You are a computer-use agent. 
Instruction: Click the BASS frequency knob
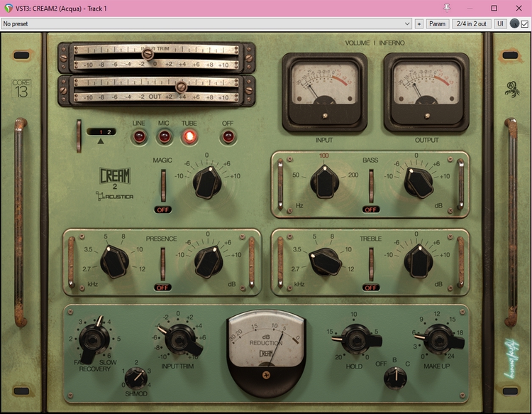point(325,183)
